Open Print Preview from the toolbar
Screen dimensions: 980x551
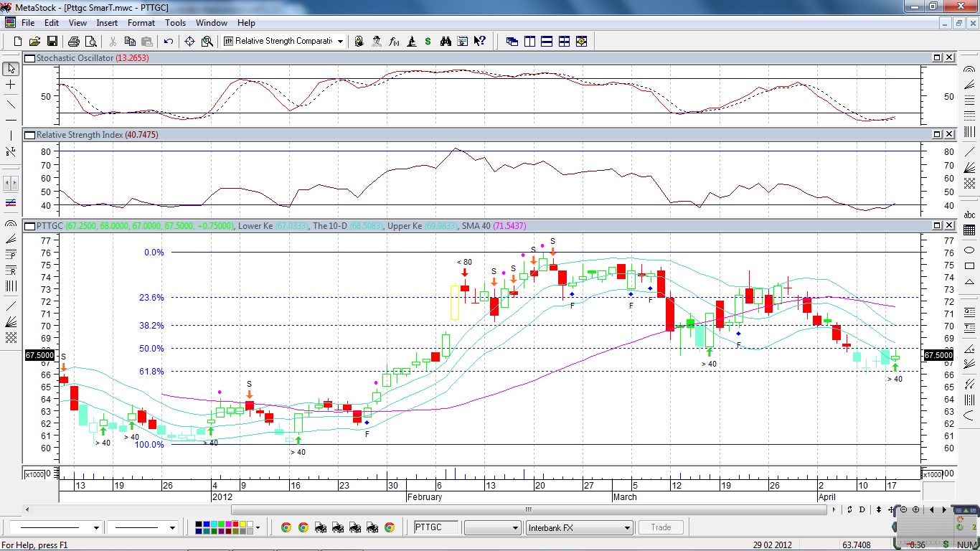point(90,42)
